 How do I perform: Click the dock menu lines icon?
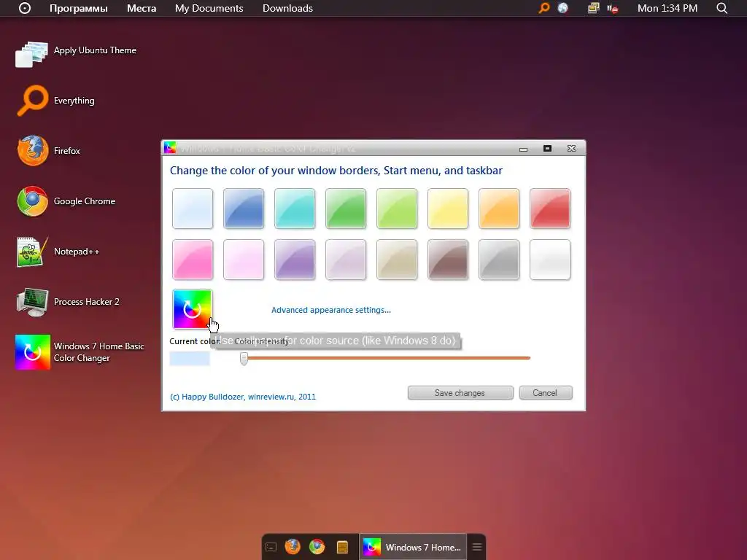(477, 547)
